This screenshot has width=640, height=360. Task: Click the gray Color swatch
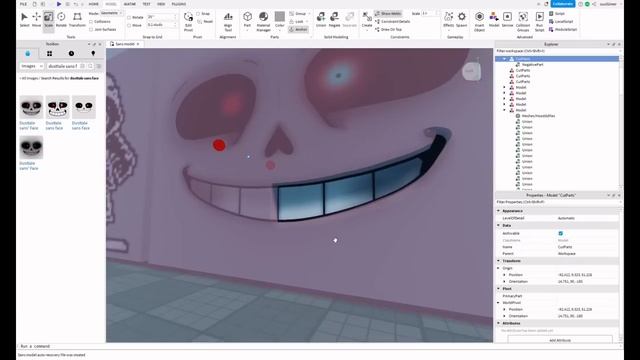[x=280, y=17]
